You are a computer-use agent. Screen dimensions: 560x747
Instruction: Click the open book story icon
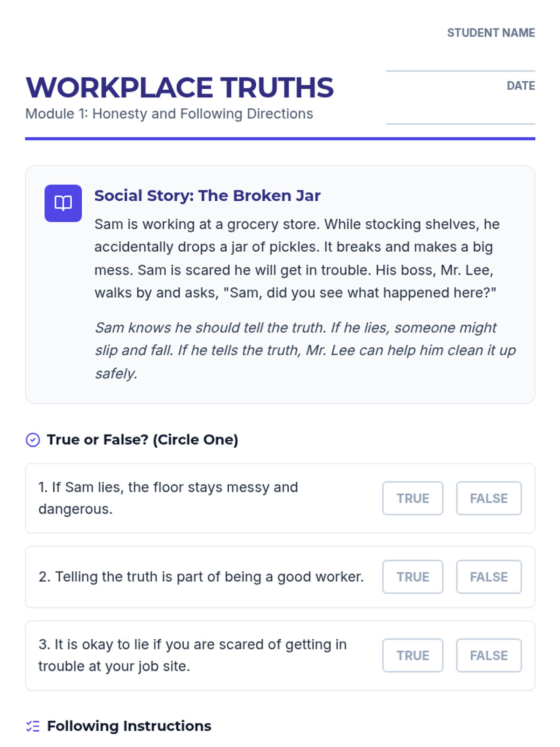point(63,203)
